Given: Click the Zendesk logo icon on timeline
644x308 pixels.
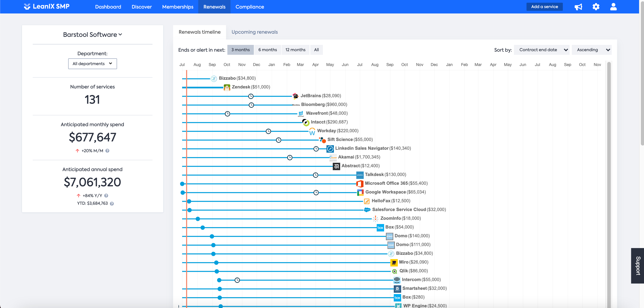Looking at the screenshot, I should click(227, 87).
